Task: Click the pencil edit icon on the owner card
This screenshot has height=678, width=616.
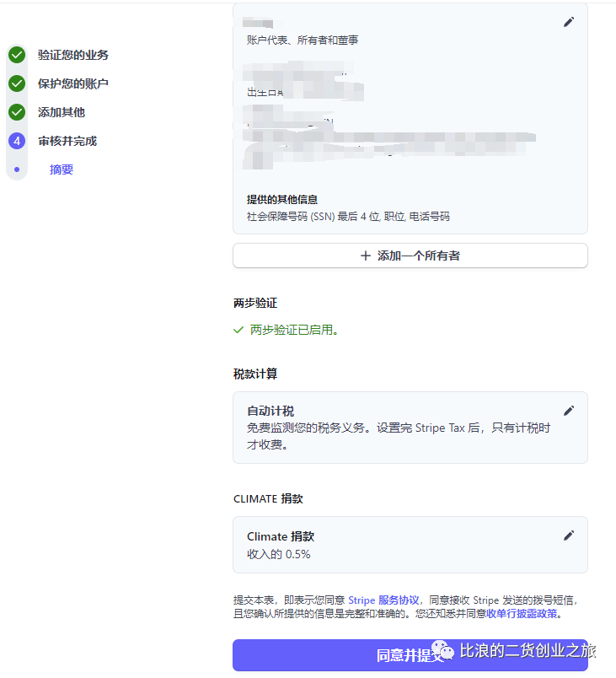Action: tap(569, 22)
